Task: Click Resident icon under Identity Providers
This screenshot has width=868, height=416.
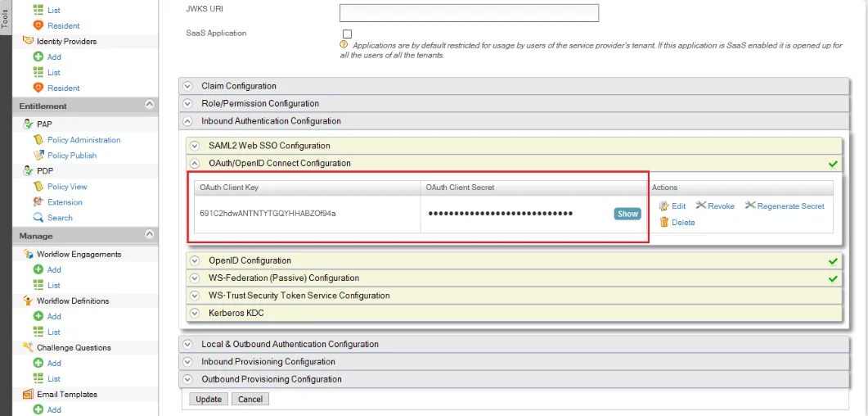Action: tap(38, 88)
